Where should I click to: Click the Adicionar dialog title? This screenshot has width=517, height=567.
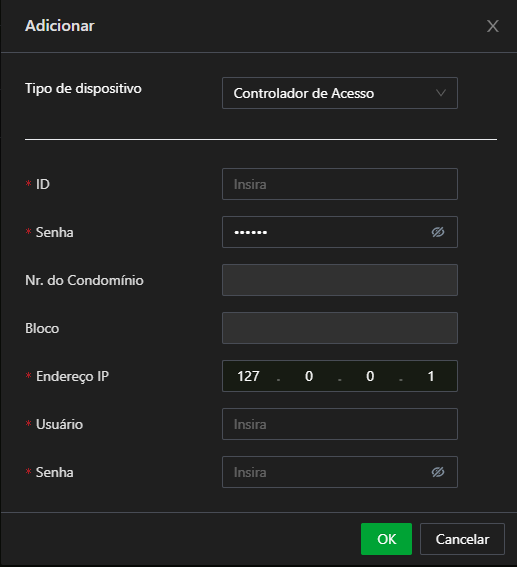click(60, 26)
